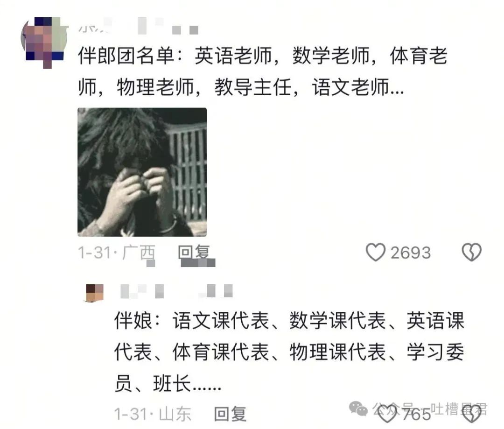This screenshot has width=504, height=429.
Task: Reply to the Shandong comment via 回复
Action: coord(230,414)
